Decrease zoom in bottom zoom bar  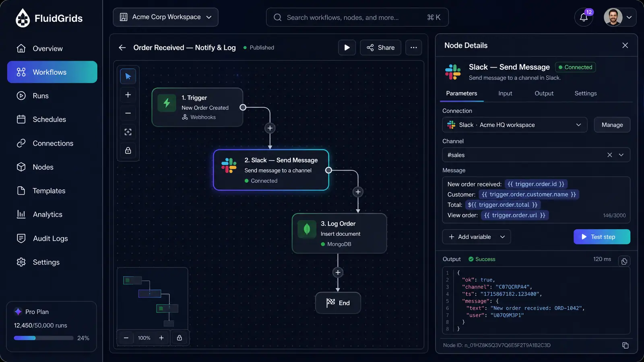pos(126,338)
